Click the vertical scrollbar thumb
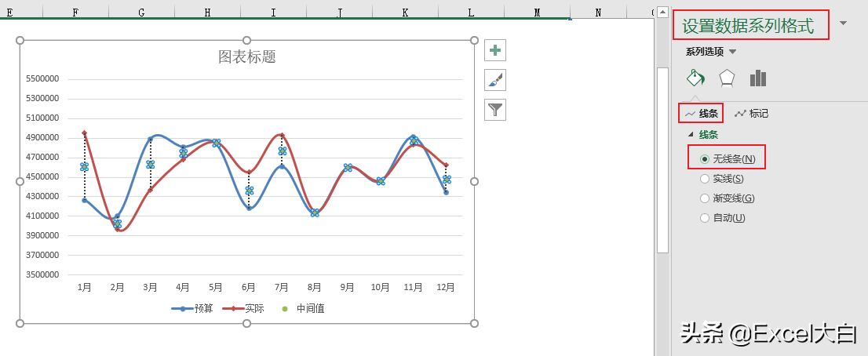The height and width of the screenshot is (356, 868). coord(662,160)
